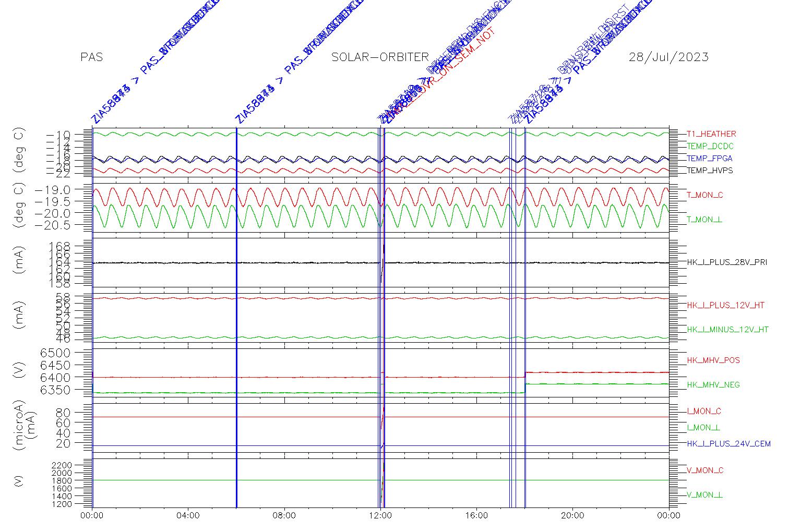The image size is (789, 532).
Task: Select the T1_HEATHER legend label
Action: 711,134
